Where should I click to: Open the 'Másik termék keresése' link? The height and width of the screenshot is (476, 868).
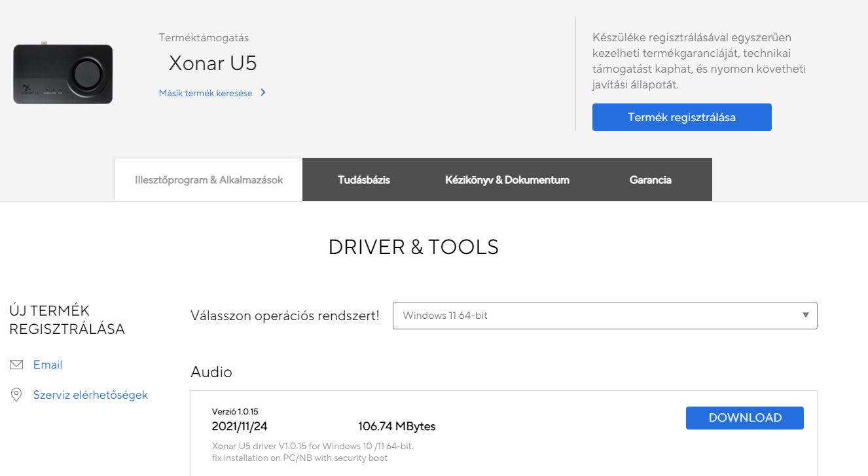click(206, 93)
